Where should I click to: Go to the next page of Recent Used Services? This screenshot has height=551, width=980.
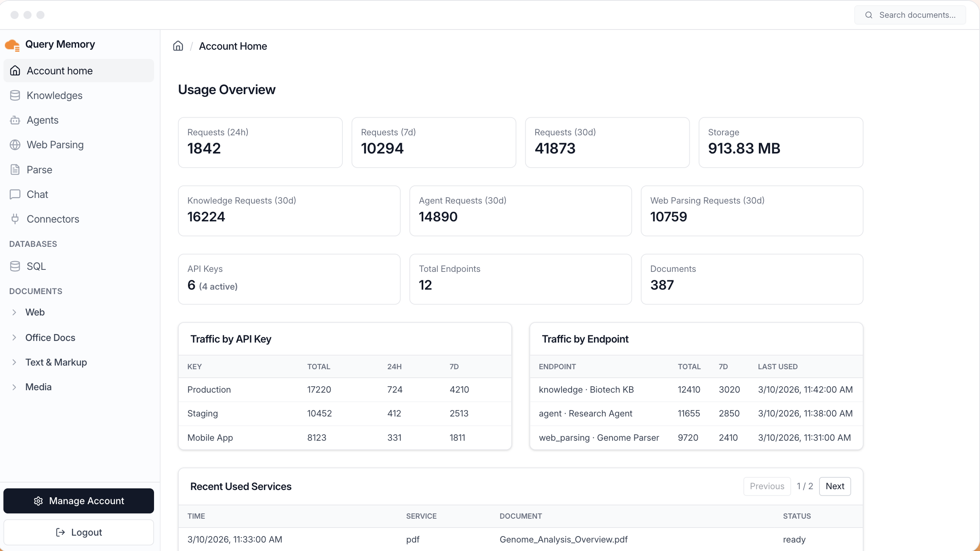834,486
